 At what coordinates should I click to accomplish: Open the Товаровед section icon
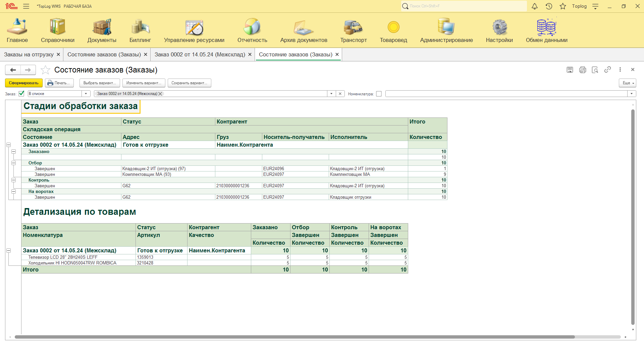click(393, 27)
